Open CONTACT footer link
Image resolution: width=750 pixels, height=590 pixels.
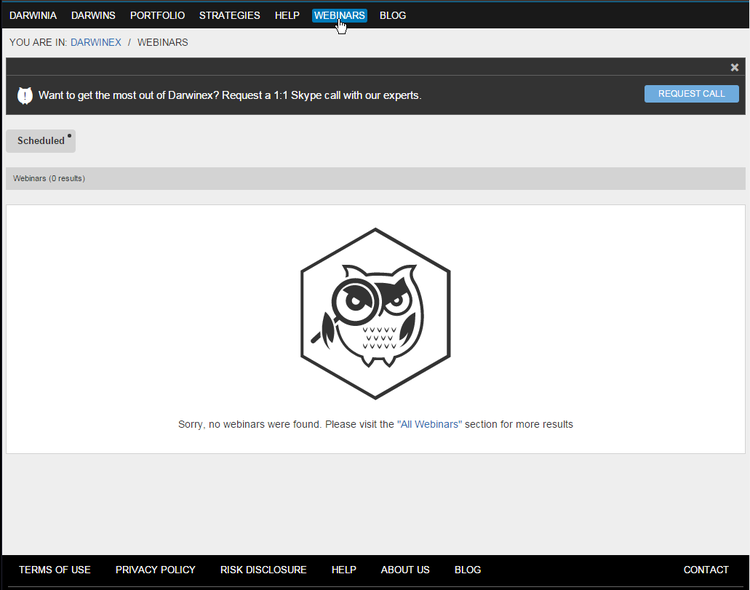click(x=706, y=569)
